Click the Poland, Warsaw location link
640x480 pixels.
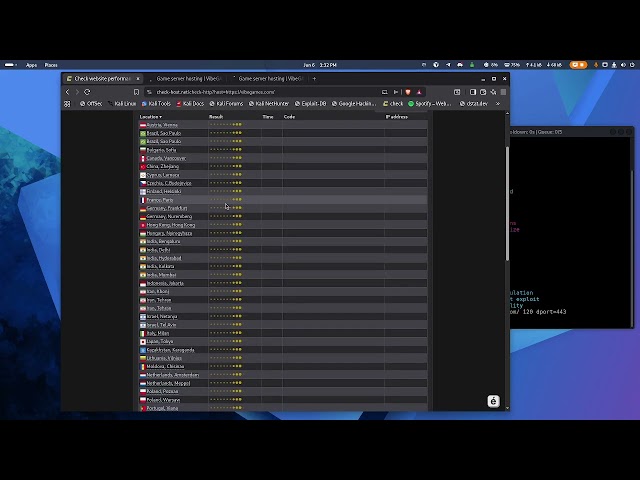tap(163, 400)
